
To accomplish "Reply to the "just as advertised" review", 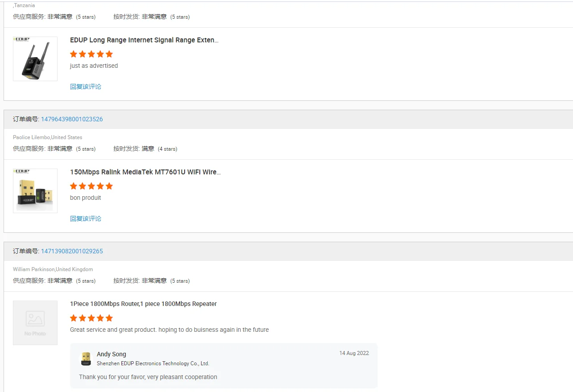I will pyautogui.click(x=86, y=87).
